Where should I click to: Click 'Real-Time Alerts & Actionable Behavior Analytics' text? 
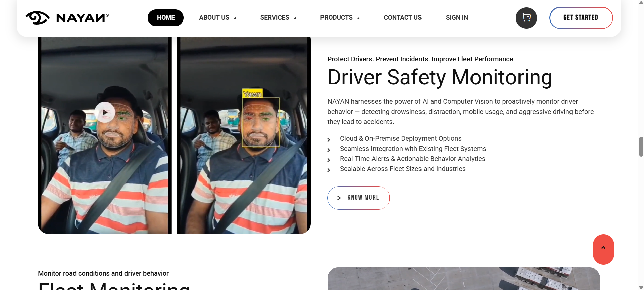point(412,159)
